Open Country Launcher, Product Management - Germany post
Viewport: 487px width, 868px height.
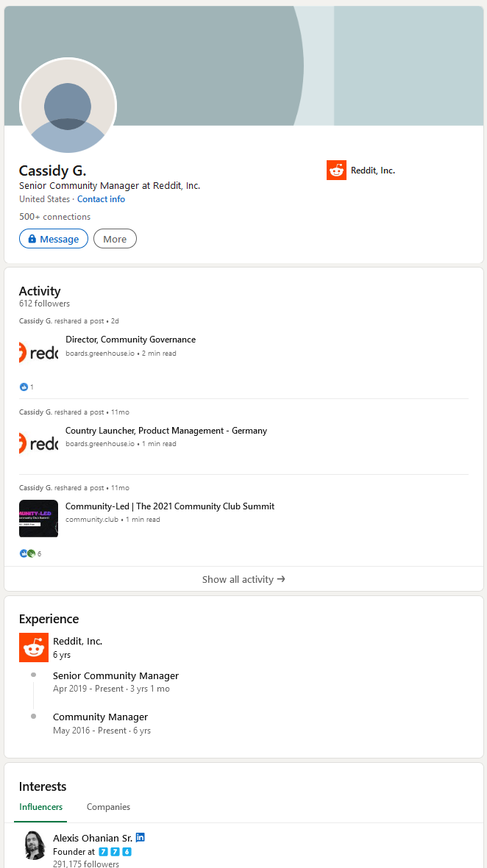(166, 431)
